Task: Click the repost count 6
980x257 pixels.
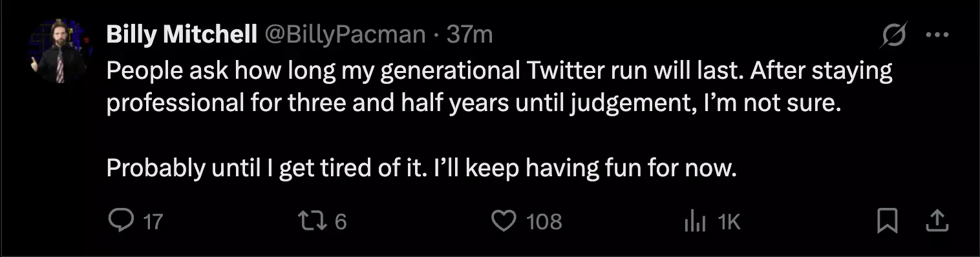Action: pos(341,222)
